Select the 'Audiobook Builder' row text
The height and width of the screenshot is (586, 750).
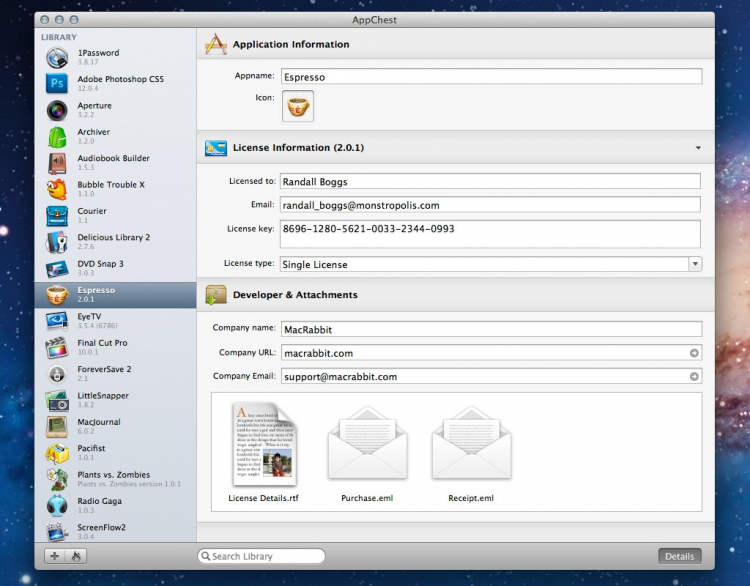tap(113, 158)
